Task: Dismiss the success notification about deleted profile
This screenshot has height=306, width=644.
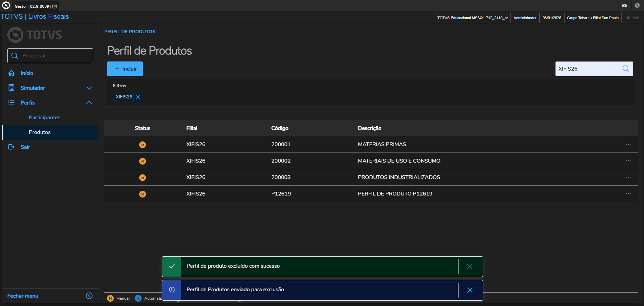Action: [x=470, y=266]
